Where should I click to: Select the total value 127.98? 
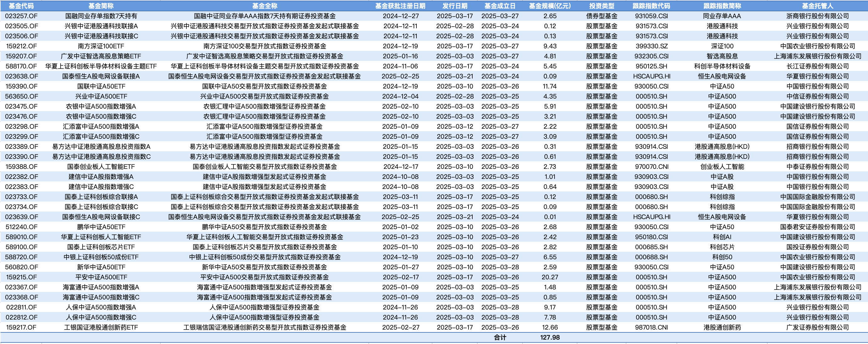[x=549, y=338]
